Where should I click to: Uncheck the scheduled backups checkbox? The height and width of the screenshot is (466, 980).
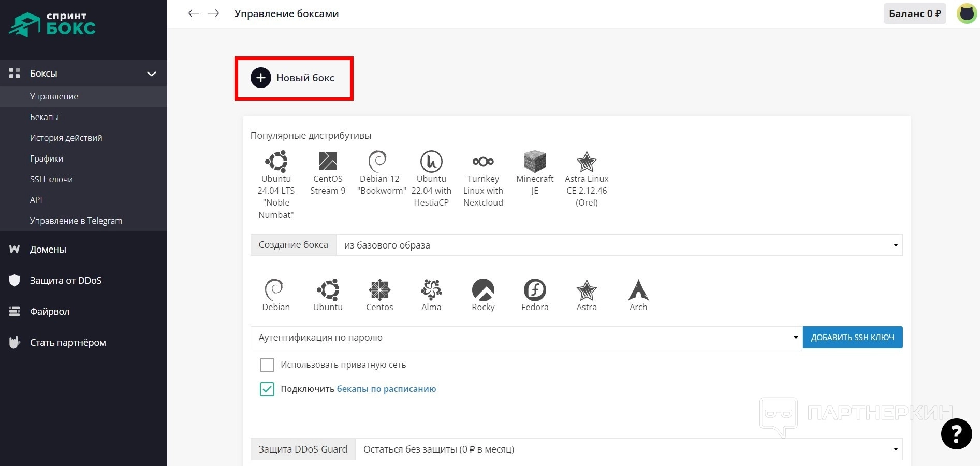(x=267, y=389)
